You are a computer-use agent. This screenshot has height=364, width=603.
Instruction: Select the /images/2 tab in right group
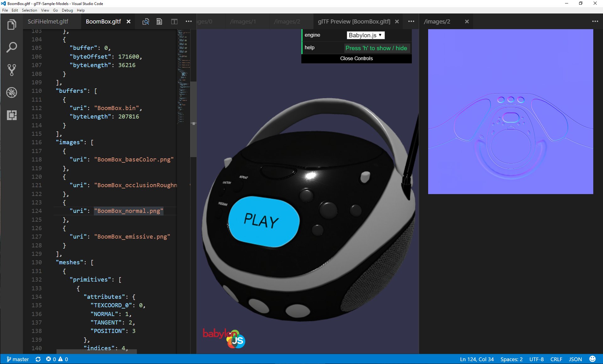point(437,22)
